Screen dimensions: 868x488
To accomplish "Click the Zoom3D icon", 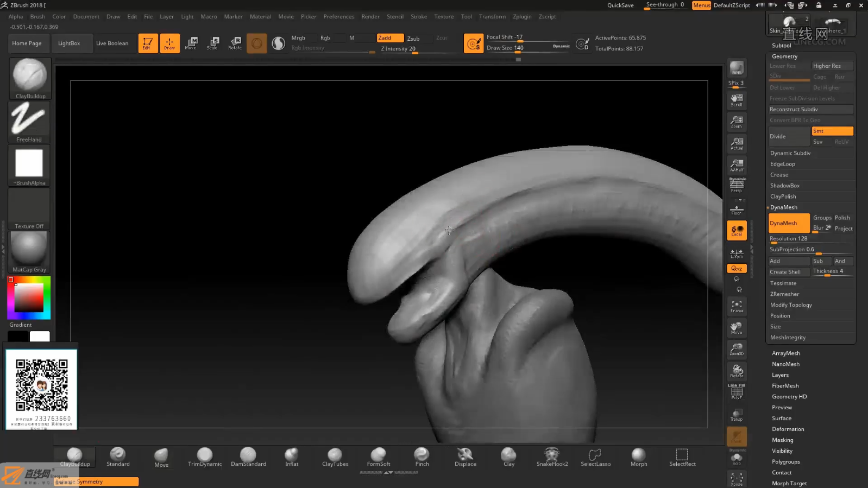I will pos(737,349).
